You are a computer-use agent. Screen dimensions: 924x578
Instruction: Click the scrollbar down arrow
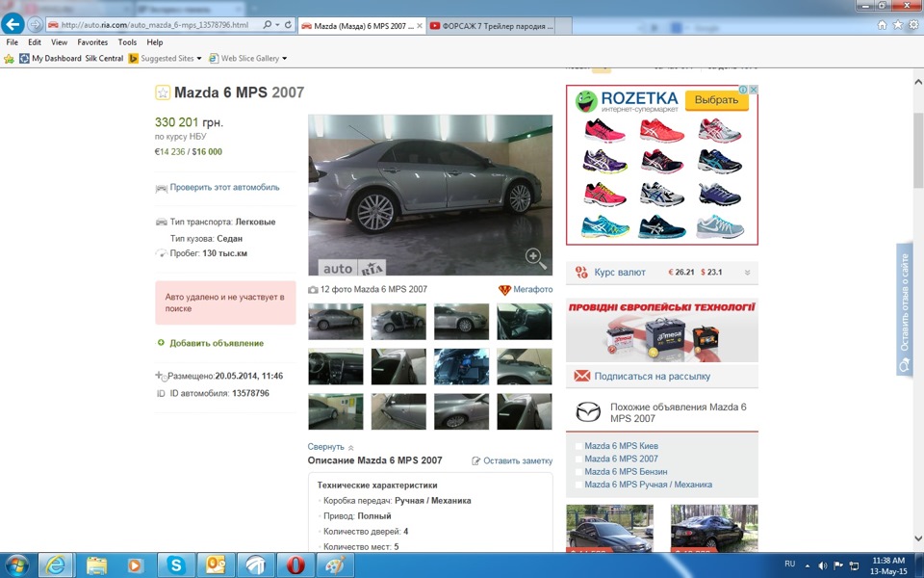point(918,539)
